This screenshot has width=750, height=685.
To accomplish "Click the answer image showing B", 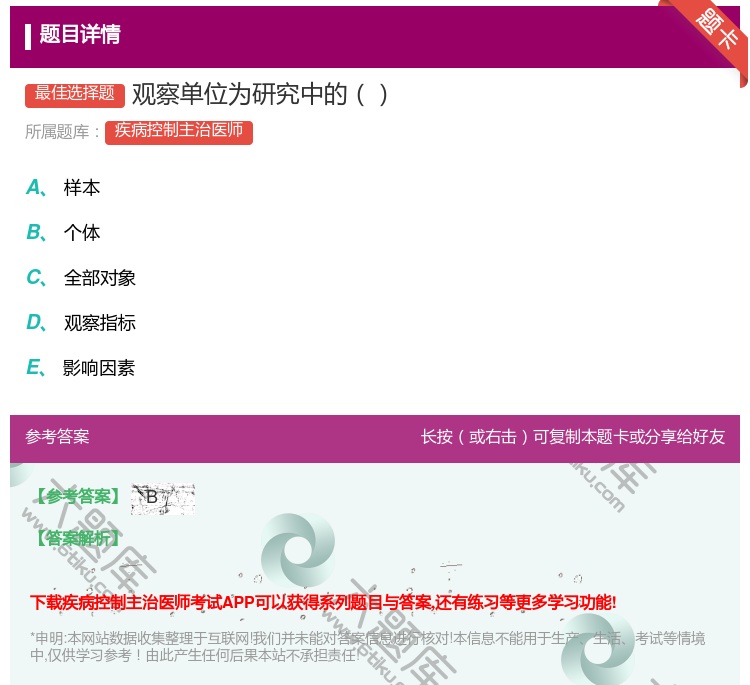I will (163, 498).
